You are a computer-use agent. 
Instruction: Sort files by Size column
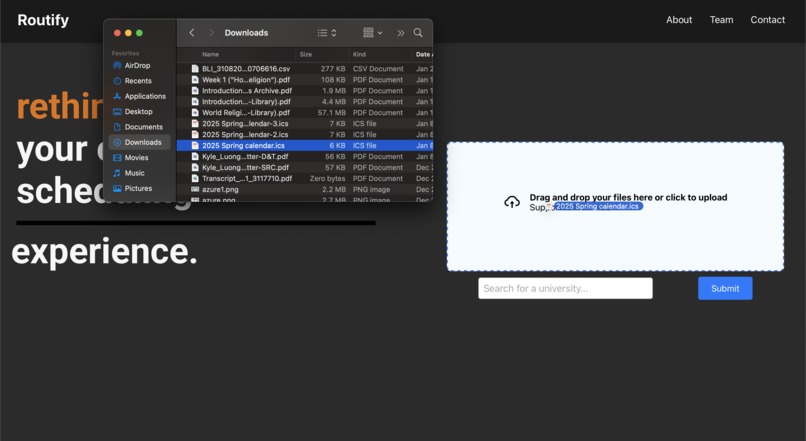click(x=306, y=54)
